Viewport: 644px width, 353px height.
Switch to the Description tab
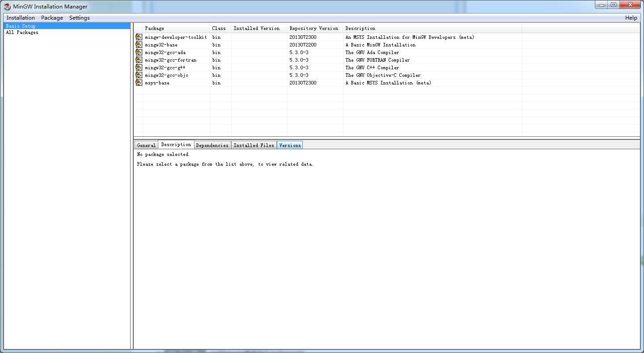(x=176, y=144)
